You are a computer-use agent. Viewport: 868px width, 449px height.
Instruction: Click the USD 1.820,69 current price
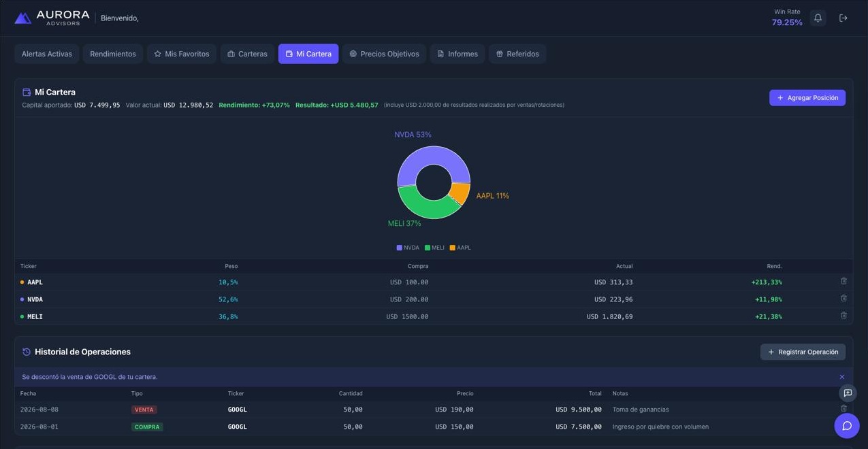609,317
